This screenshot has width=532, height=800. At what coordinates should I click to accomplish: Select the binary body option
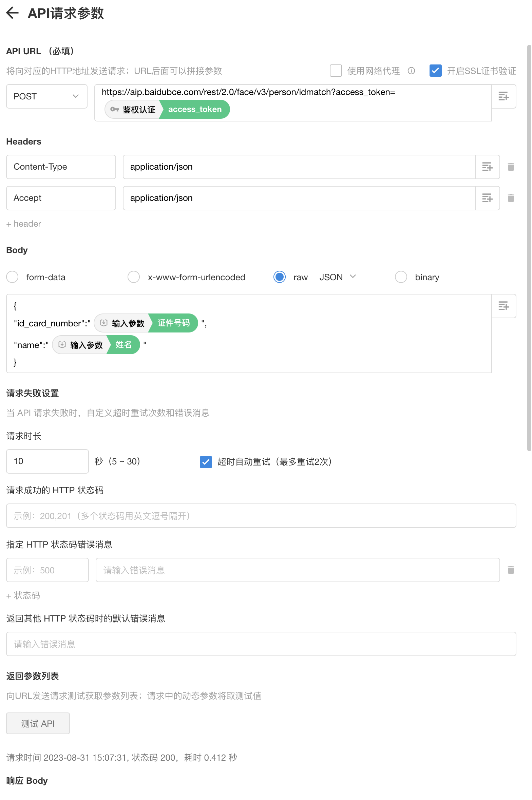pos(401,277)
